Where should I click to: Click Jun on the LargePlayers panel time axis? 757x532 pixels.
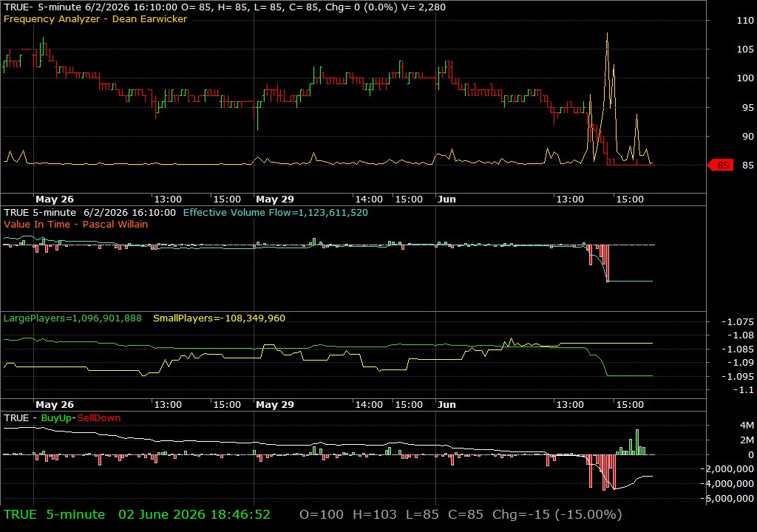coord(447,405)
